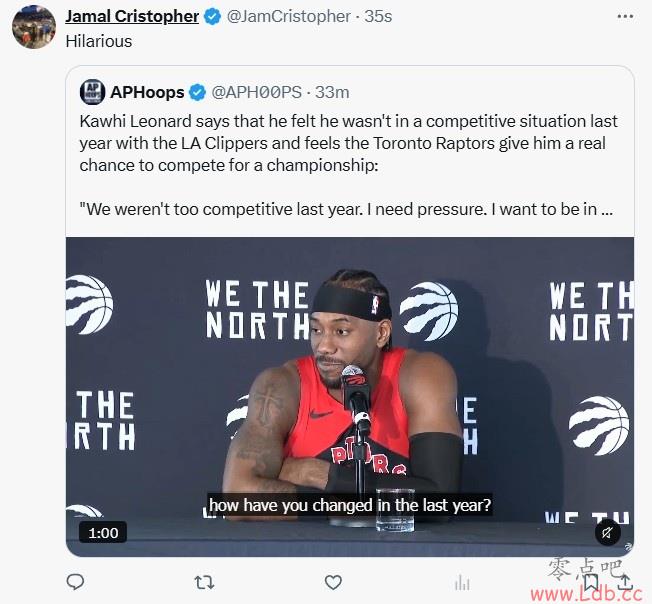Image resolution: width=652 pixels, height=604 pixels.
Task: Open the reply comment icon
Action: tap(75, 582)
